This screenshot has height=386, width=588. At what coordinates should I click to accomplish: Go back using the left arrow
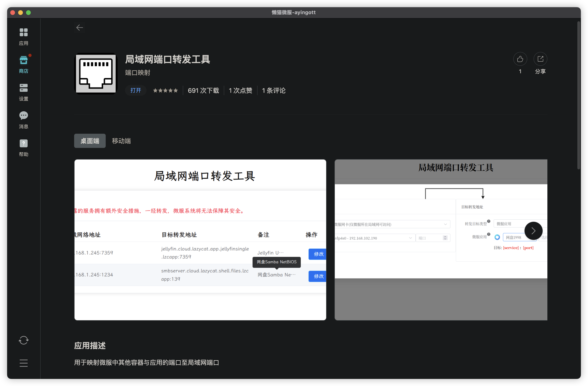79,28
